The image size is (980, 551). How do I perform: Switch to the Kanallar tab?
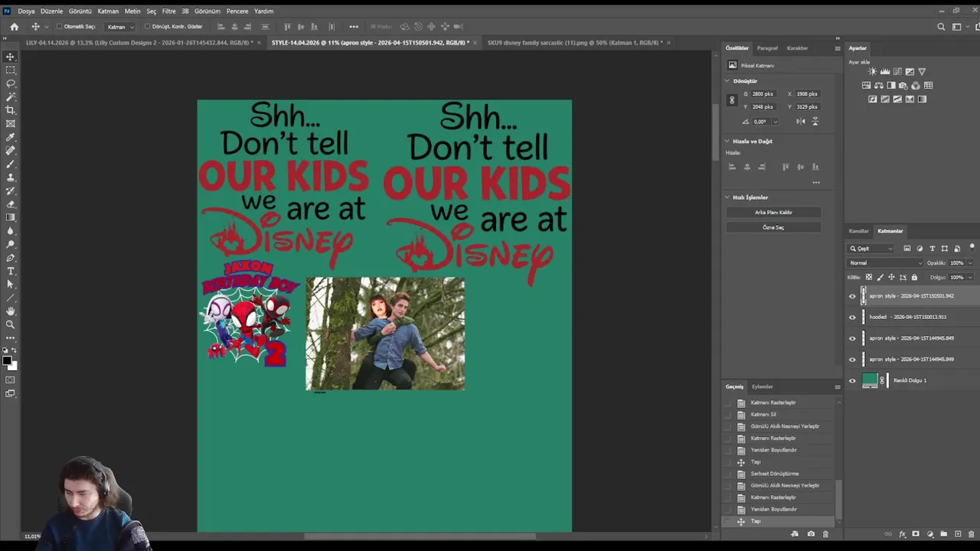858,231
